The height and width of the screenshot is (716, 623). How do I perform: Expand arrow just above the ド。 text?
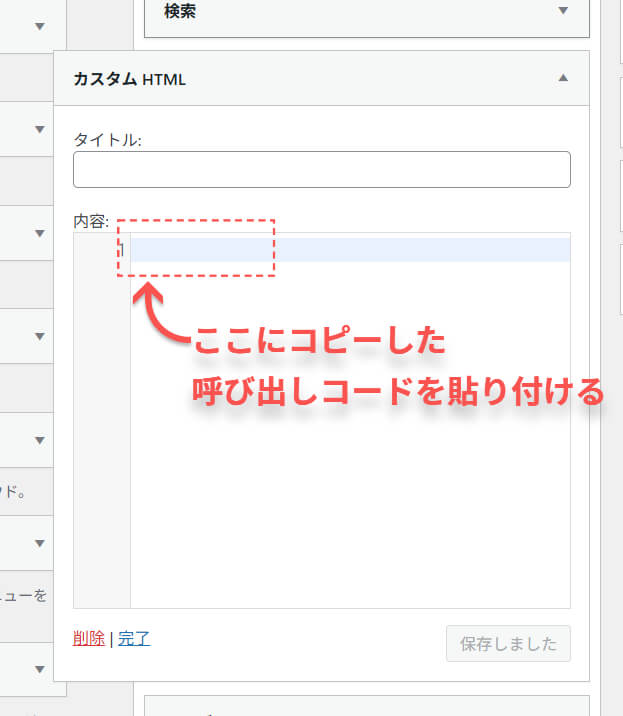pos(40,440)
